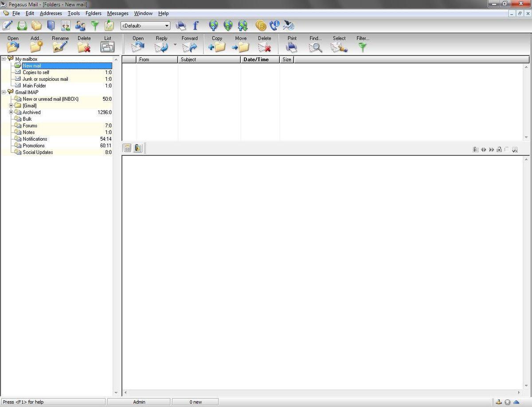This screenshot has height=407, width=532.
Task: Open the Messages menu
Action: pyautogui.click(x=118, y=13)
